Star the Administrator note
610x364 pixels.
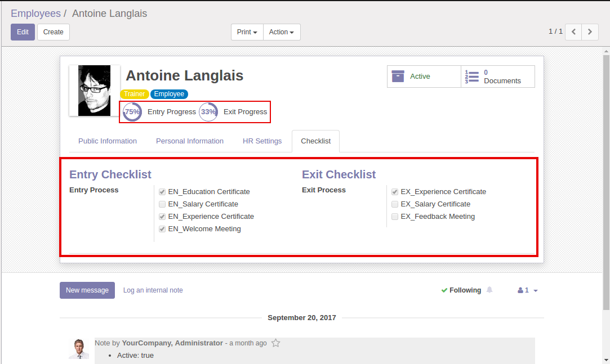click(x=276, y=343)
